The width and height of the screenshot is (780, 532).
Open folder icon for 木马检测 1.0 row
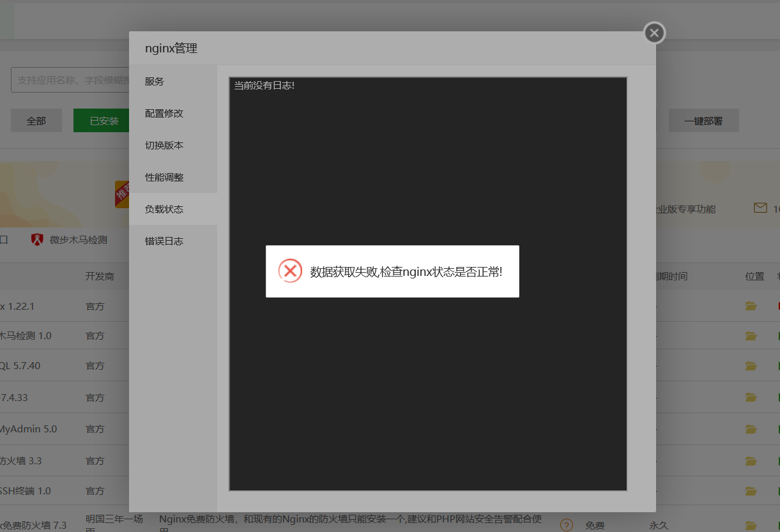[x=751, y=336]
